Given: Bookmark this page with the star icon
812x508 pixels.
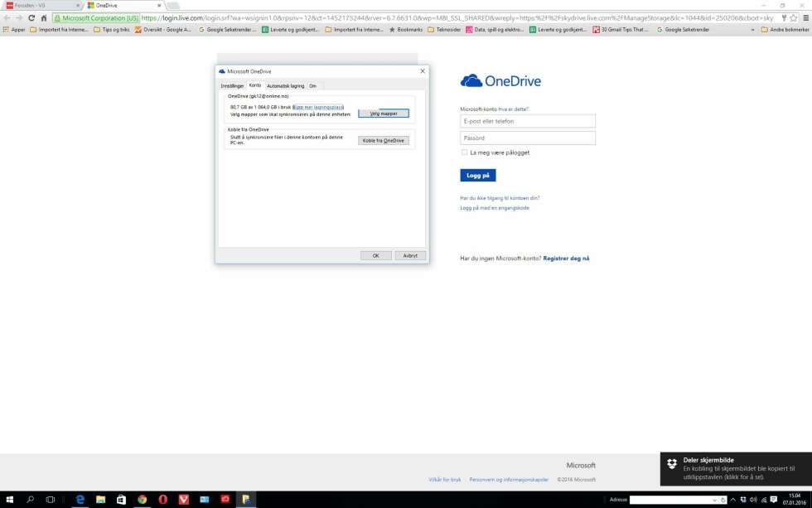Looking at the screenshot, I should click(x=794, y=18).
